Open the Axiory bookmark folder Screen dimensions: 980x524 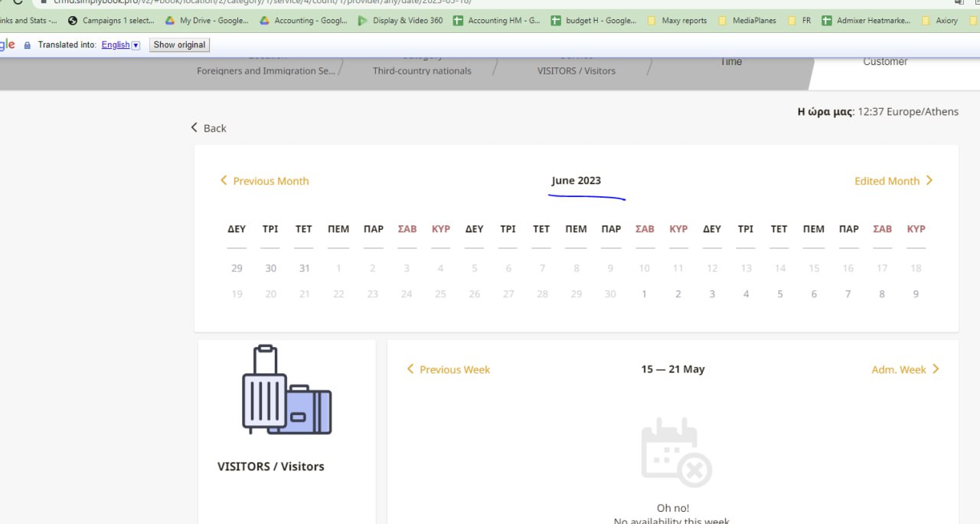click(940, 21)
